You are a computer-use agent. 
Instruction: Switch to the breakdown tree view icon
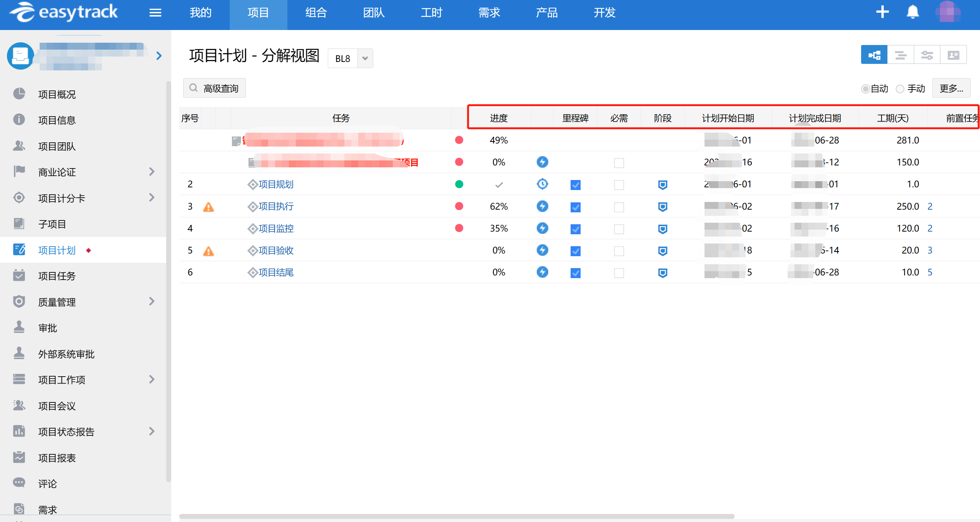pos(874,55)
